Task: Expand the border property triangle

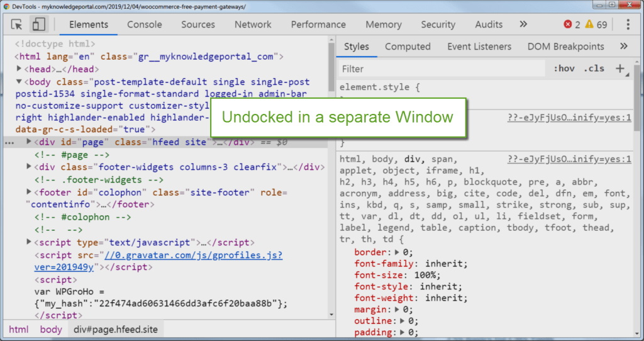Action: point(397,252)
